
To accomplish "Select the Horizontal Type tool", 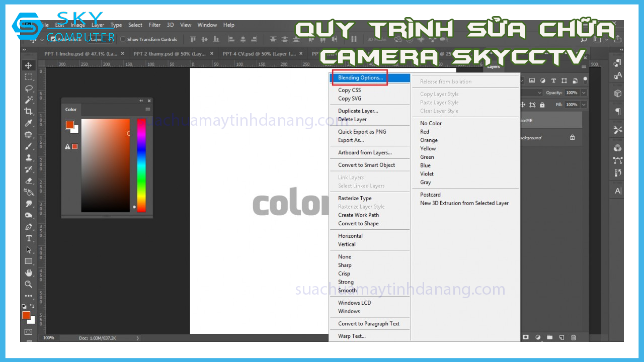I will click(29, 238).
